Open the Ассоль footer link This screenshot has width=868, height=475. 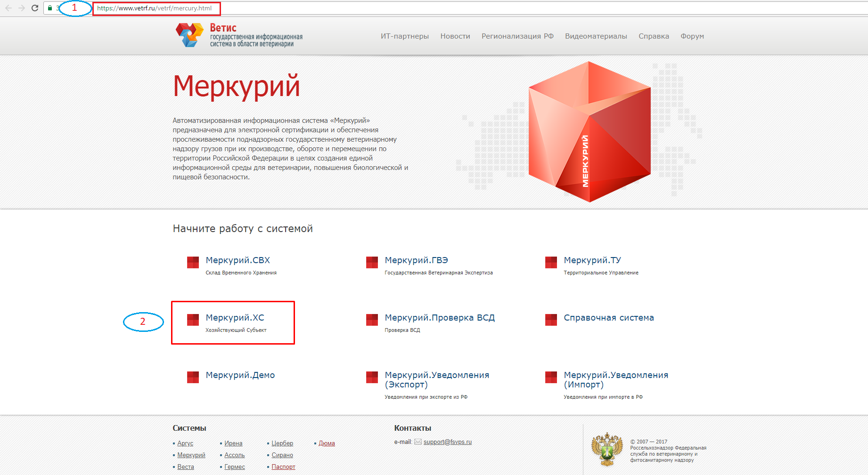pyautogui.click(x=235, y=455)
